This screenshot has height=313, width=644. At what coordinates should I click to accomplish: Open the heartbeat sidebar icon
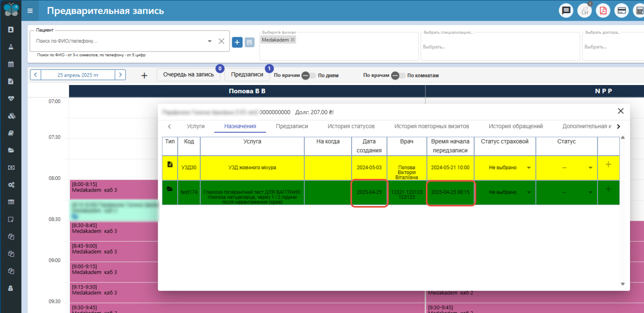[x=11, y=99]
